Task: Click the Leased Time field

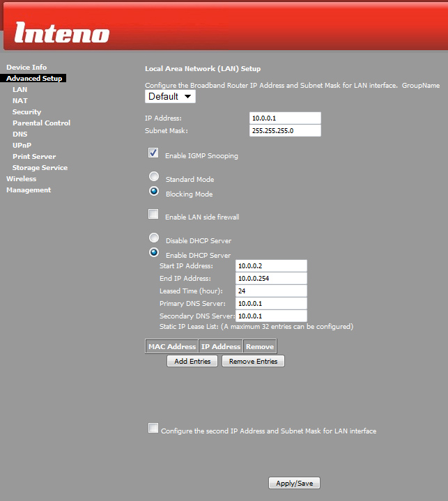Action: click(271, 291)
